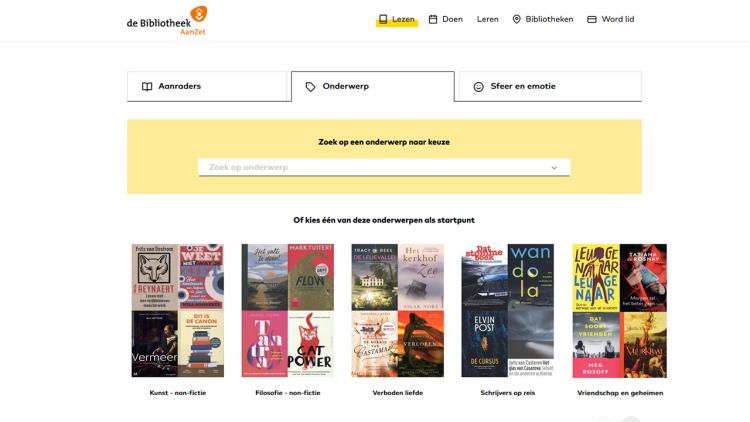750x422 pixels.
Task: Open the Filosofie - non-fictie book collage
Action: [288, 310]
